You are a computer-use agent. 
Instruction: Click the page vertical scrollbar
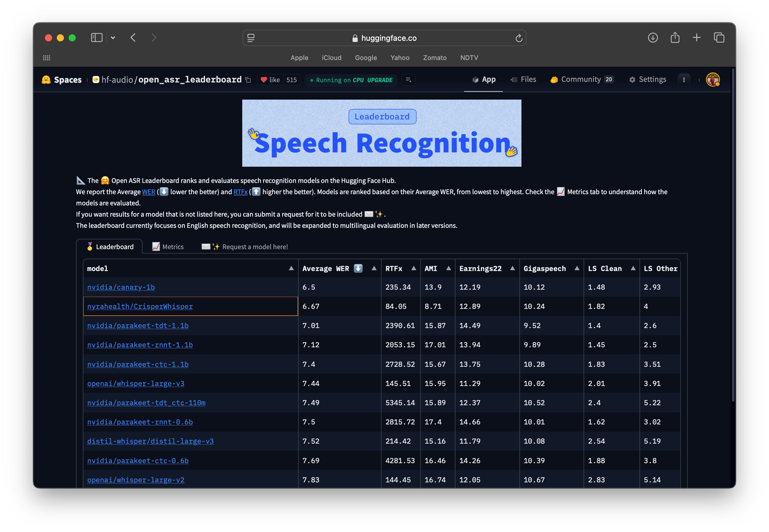click(733, 235)
